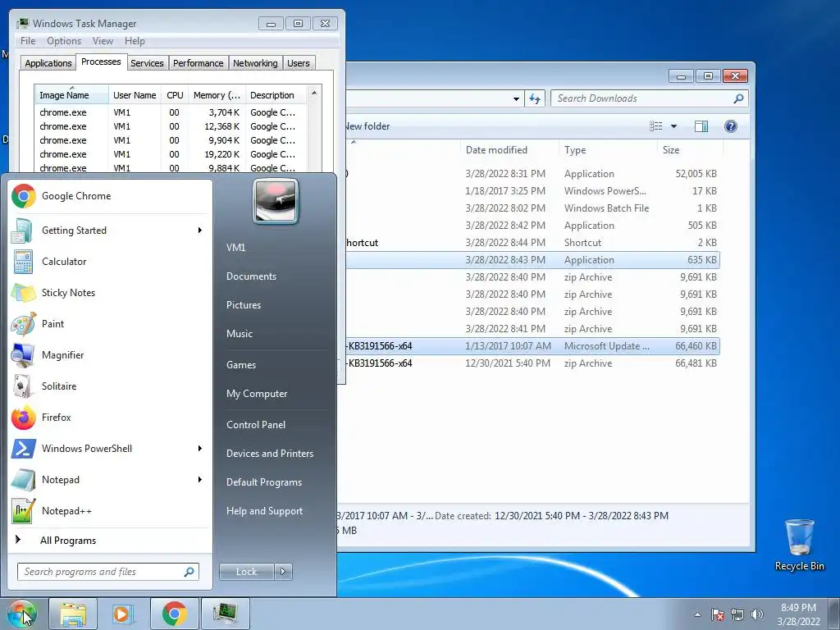
Task: Open Windows Media Player taskbar icon
Action: (x=123, y=614)
